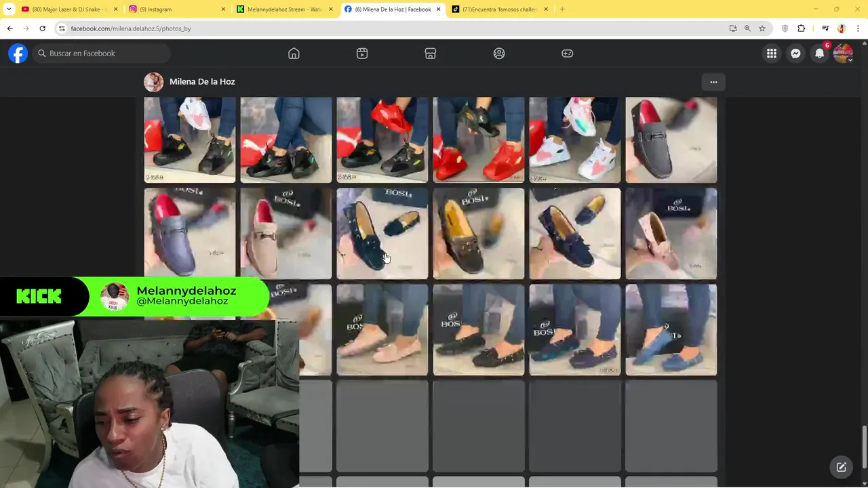Screen dimensions: 868x488
Task: Open the Messenger icon
Action: (795, 54)
